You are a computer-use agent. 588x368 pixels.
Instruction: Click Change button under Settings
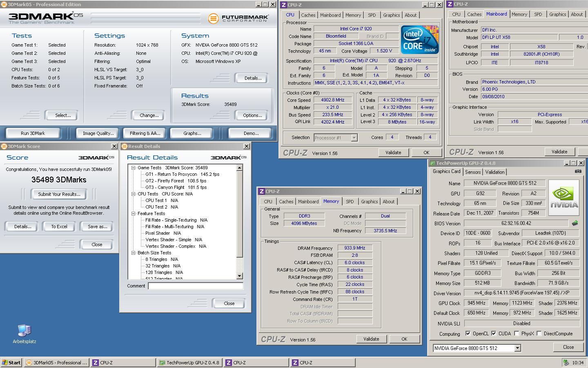coord(149,115)
